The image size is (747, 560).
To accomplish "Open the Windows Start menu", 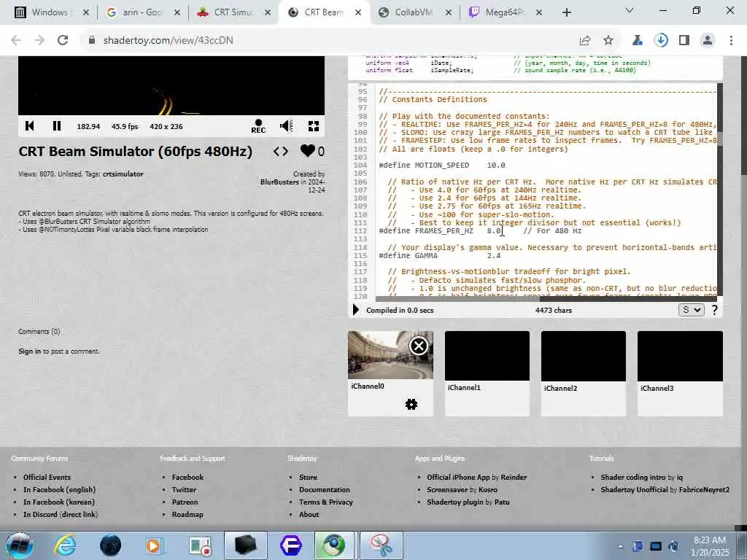I will [x=20, y=545].
